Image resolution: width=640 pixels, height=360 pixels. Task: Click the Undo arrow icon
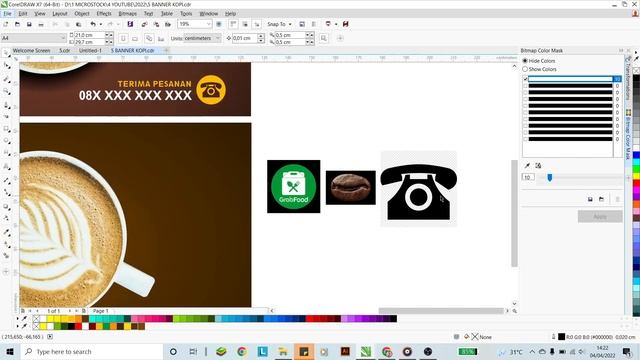coord(93,24)
